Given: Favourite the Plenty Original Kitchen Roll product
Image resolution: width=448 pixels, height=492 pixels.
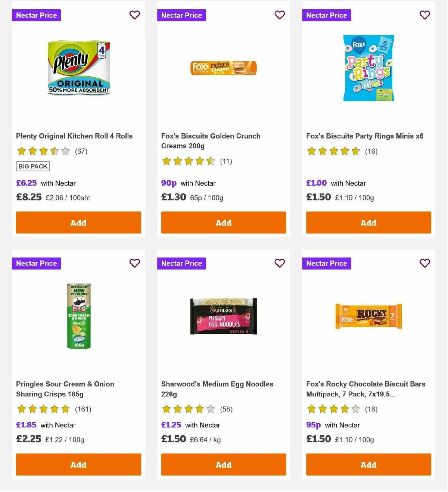Looking at the screenshot, I should click(134, 15).
